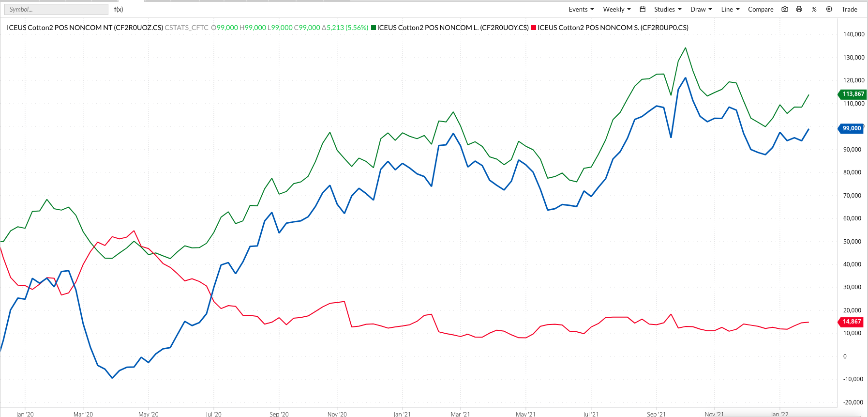Click the red NONCOM S. legend swatch
This screenshot has width=868, height=417.
534,28
